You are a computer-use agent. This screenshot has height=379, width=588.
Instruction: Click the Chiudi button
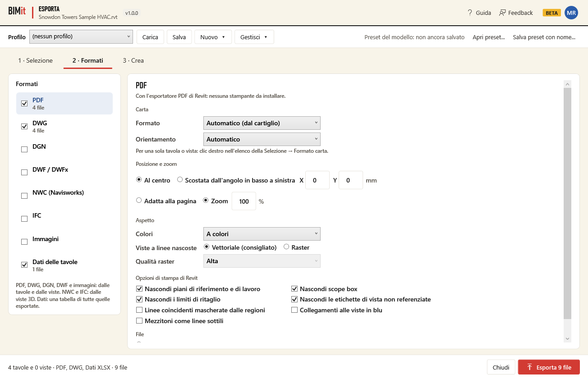[501, 367]
